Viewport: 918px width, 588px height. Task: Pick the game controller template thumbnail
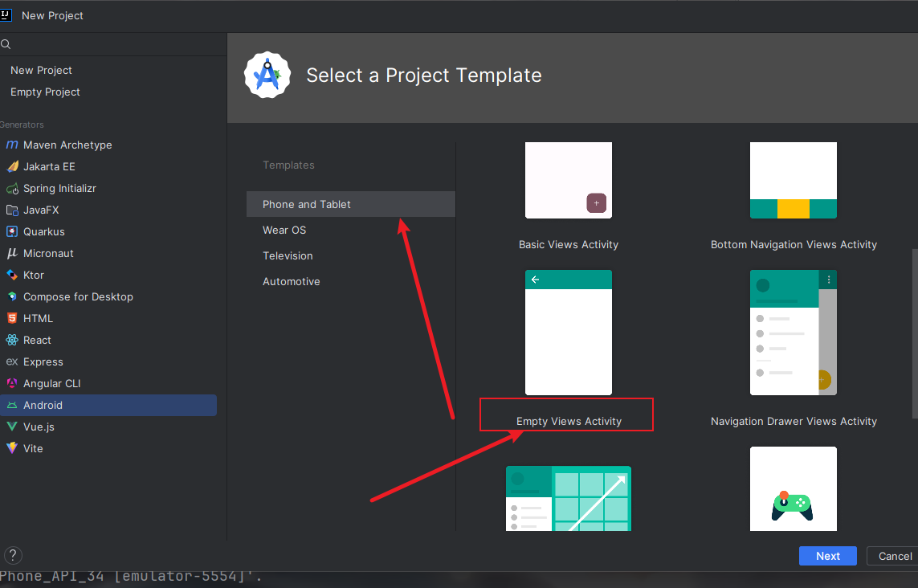pyautogui.click(x=794, y=489)
